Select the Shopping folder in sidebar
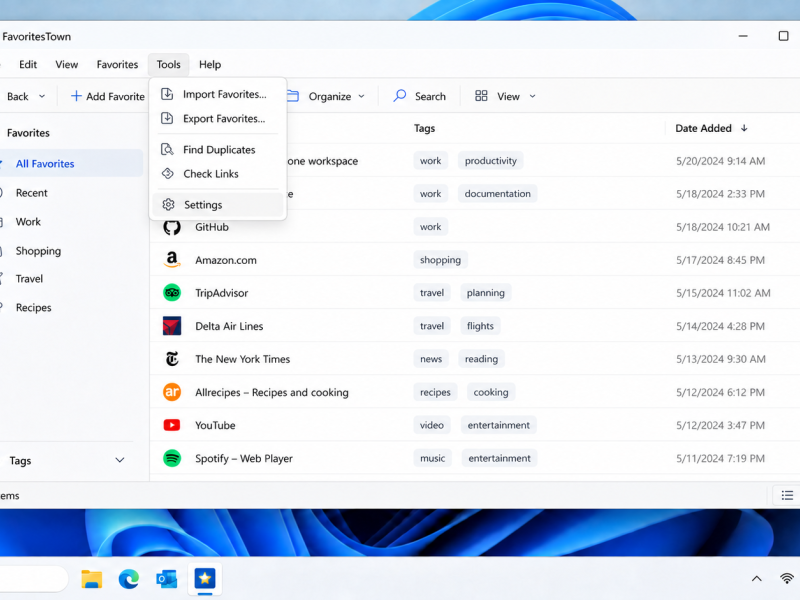This screenshot has height=600, width=800. tap(38, 251)
